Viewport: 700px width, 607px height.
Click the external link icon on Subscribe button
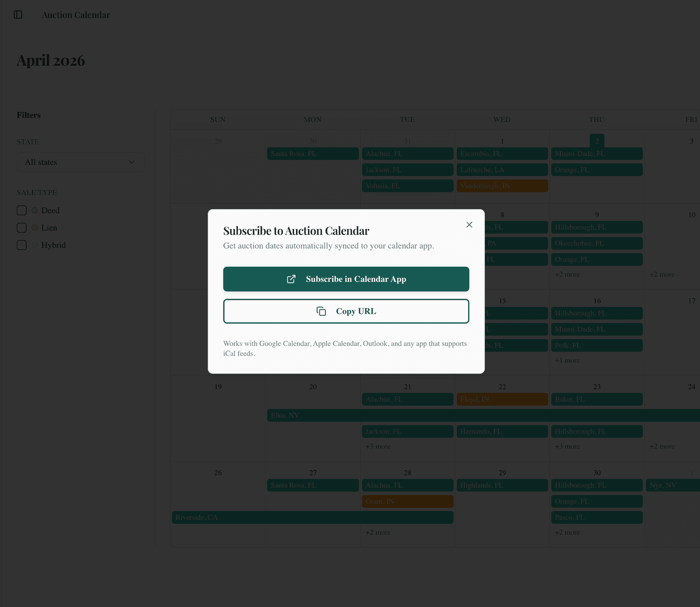(291, 279)
